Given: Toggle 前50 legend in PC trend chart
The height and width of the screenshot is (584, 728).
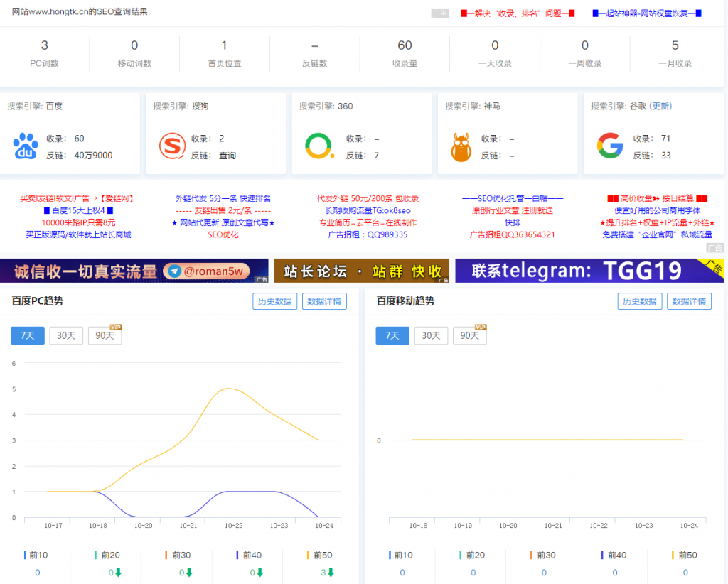Looking at the screenshot, I should (x=319, y=556).
